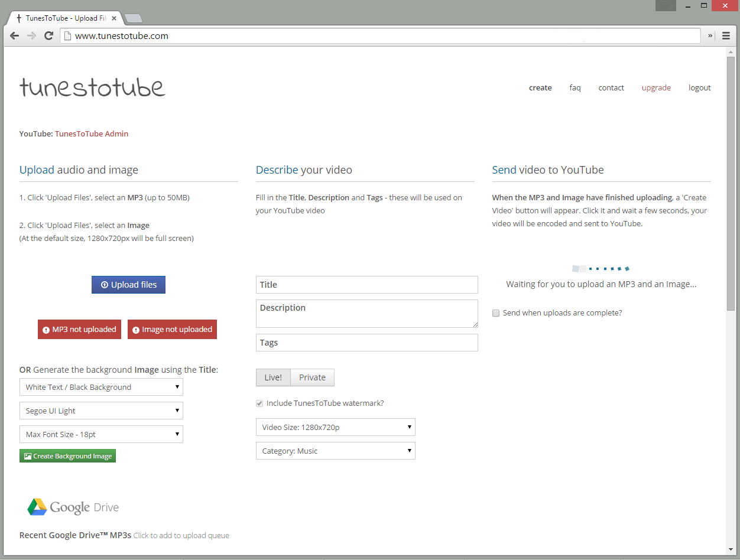Viewport: 740px width, 560px height.
Task: Close the Chrome browser window
Action: click(726, 5)
